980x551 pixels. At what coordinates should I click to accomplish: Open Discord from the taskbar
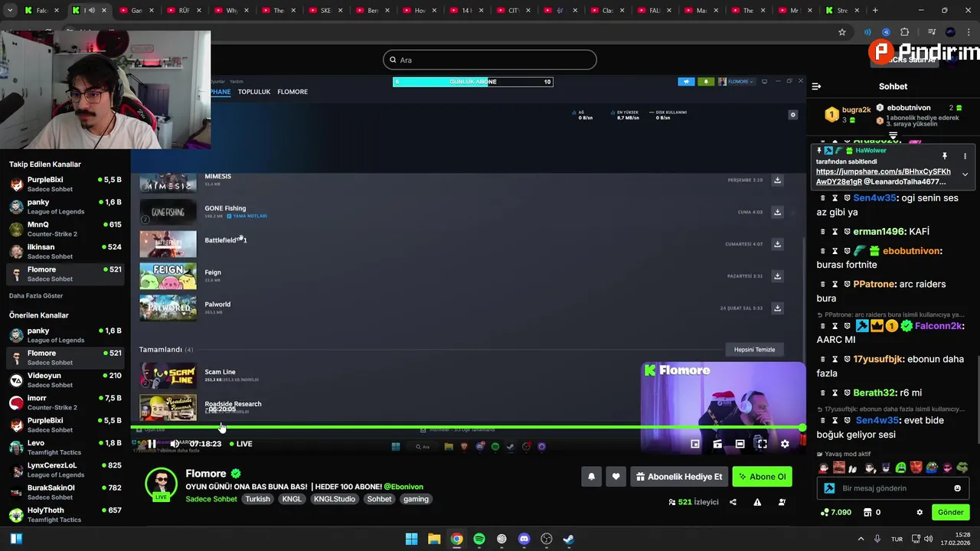524,539
